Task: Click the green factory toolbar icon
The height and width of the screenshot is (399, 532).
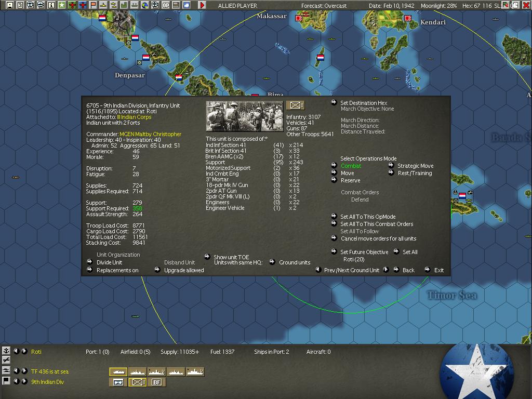Action: point(124,5)
